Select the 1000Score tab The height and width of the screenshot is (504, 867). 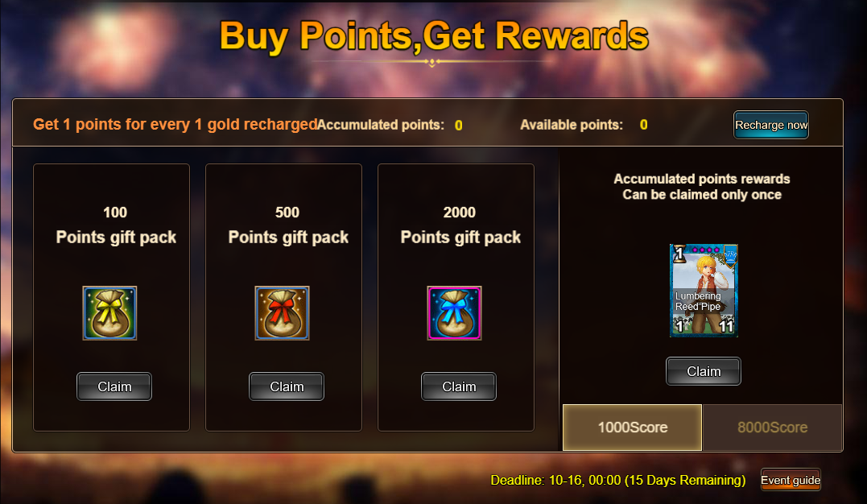pos(633,427)
